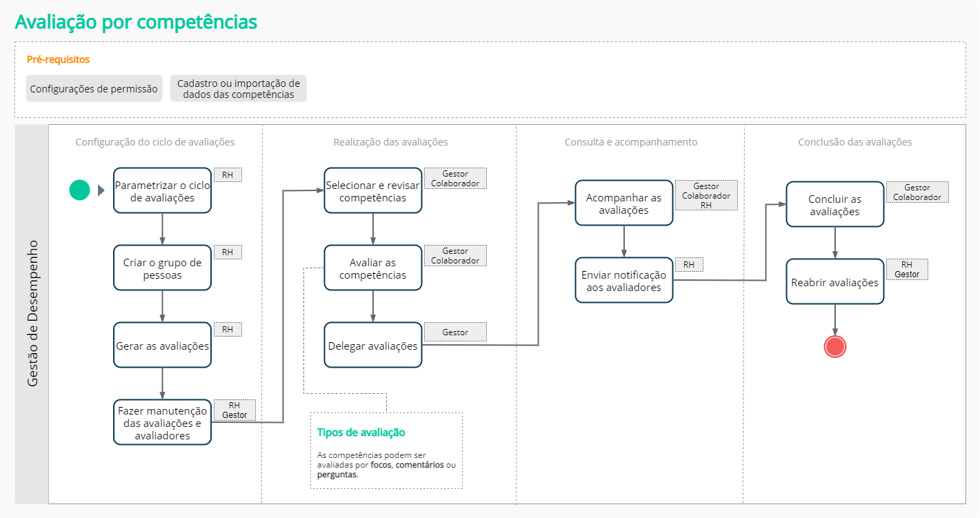
Task: Select the 'Consulta e acompanhamento' column header
Action: (x=631, y=142)
